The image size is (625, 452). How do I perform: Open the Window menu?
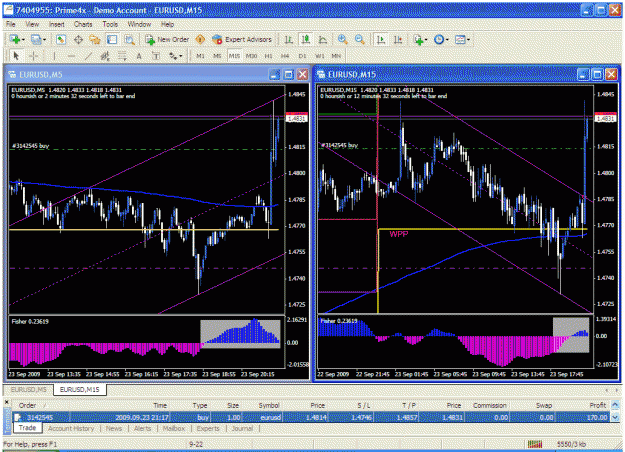coord(139,24)
